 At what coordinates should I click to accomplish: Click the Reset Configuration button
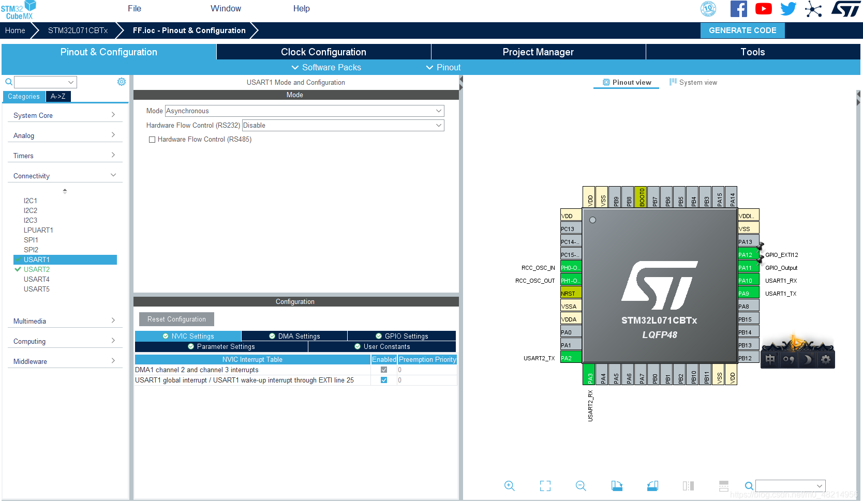[176, 319]
